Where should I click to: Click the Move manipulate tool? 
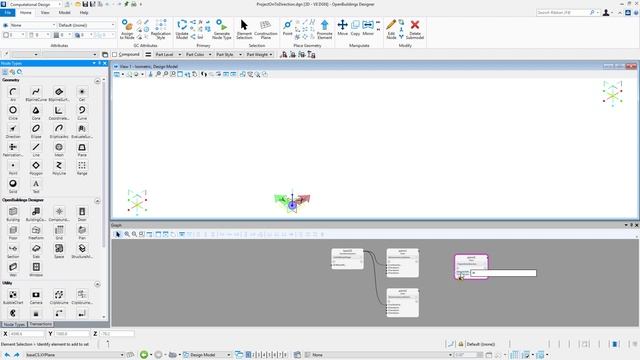pos(342,27)
